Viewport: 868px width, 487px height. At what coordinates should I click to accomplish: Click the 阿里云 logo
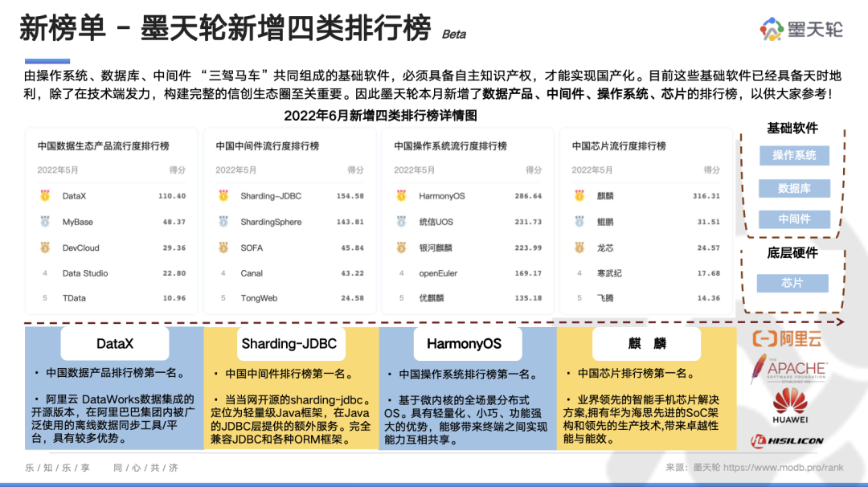[787, 338]
